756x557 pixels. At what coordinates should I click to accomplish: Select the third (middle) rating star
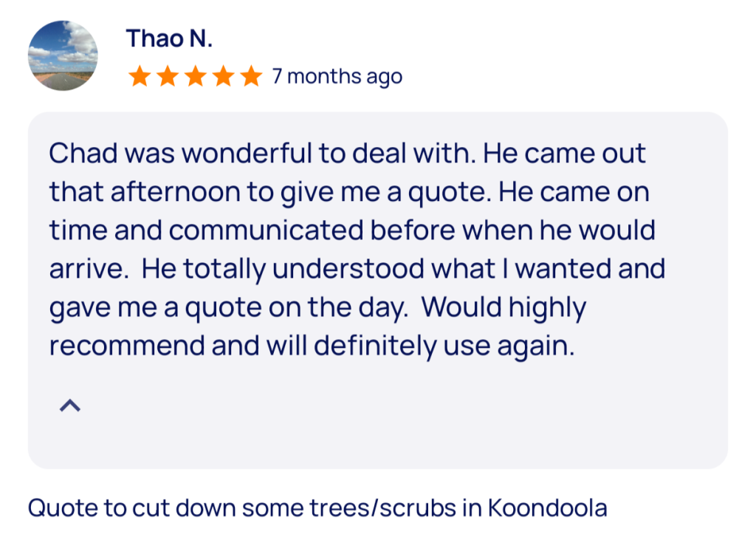(195, 76)
